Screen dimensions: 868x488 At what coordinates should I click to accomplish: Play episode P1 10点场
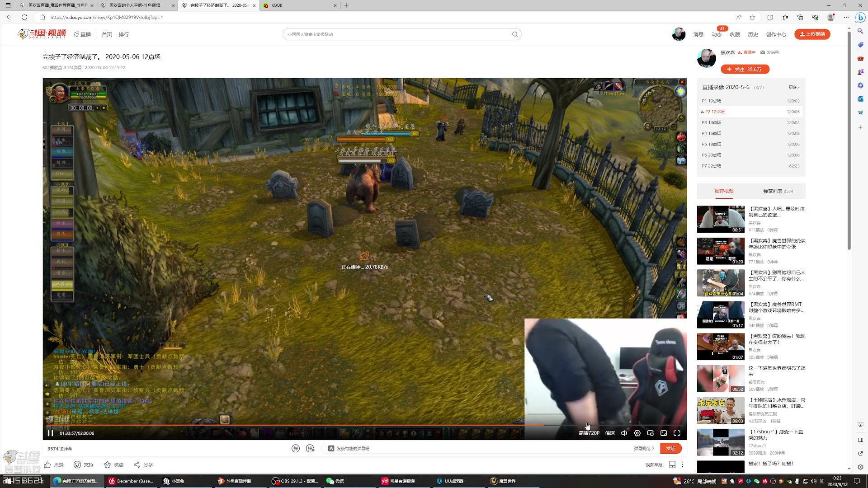point(751,101)
